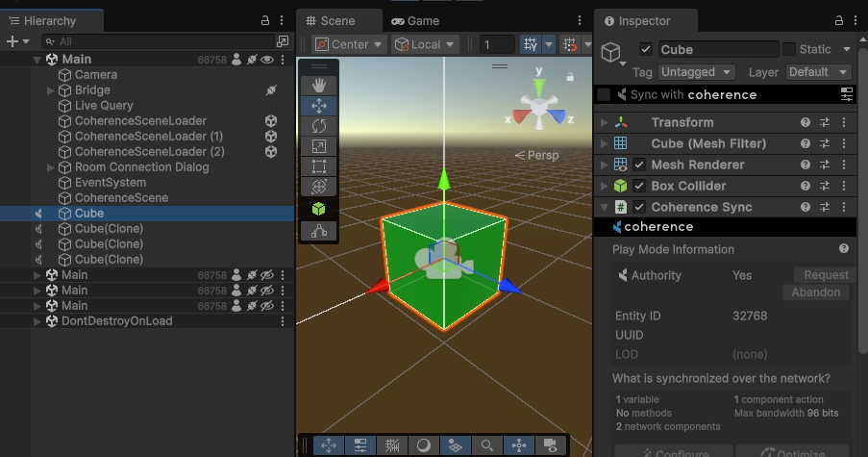Viewport: 868px width, 457px height.
Task: Select the Rect transform tool
Action: coord(318,166)
